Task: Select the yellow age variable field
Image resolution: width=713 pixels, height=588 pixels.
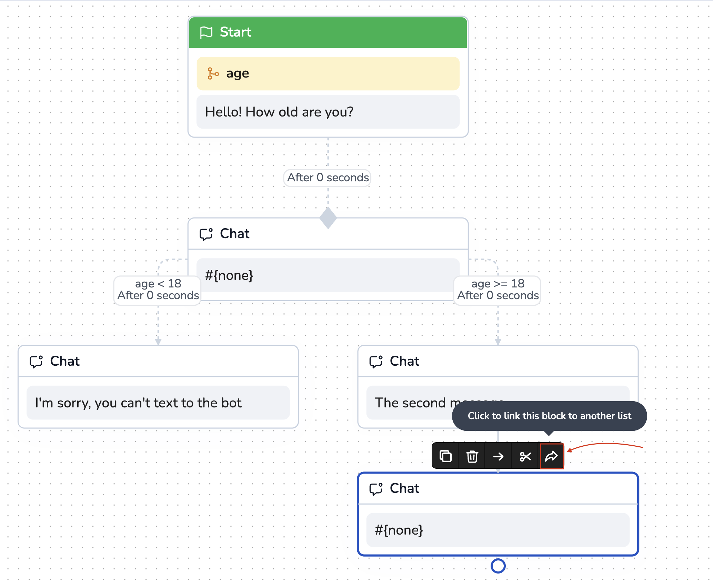Action: tap(328, 73)
